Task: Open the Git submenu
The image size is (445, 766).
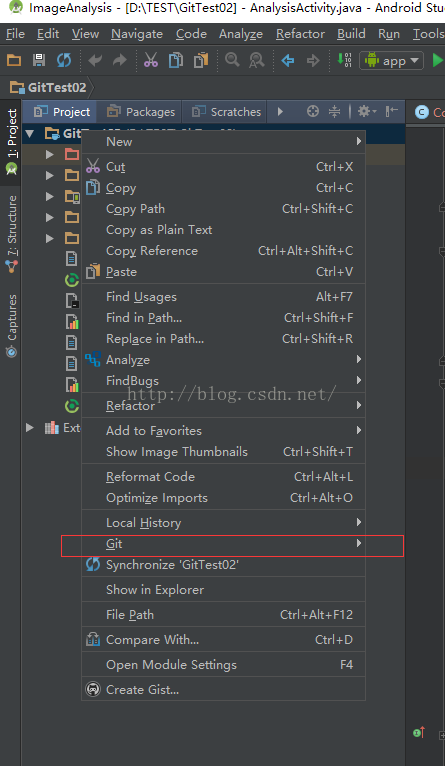Action: pos(223,544)
